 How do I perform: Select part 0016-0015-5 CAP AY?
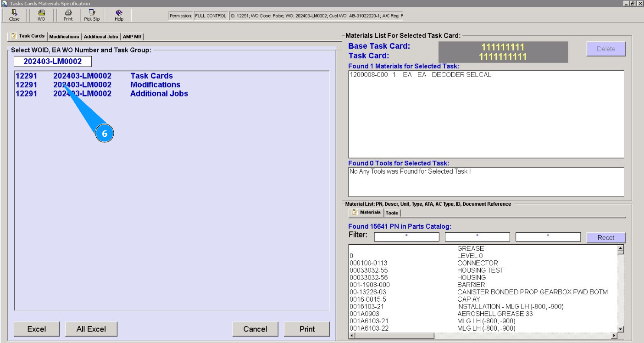point(483,299)
